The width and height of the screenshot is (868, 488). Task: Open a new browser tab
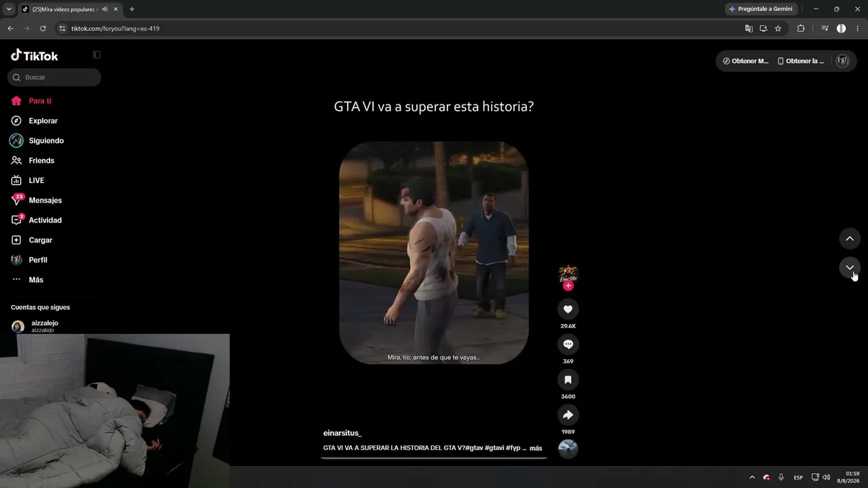[132, 9]
